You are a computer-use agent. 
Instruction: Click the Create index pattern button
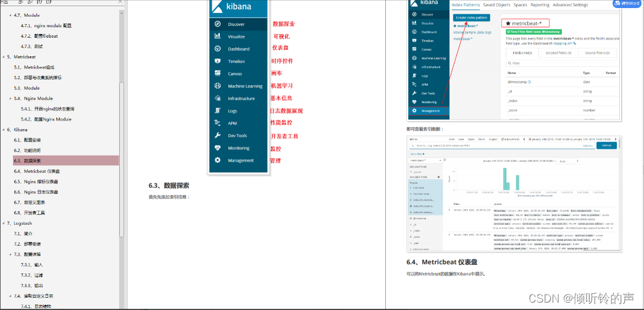click(x=472, y=18)
